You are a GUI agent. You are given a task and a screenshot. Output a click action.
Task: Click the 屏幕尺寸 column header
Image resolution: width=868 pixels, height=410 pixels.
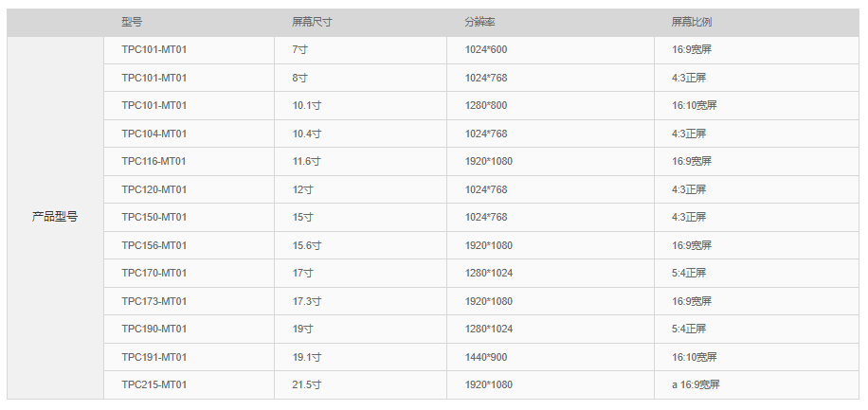point(312,22)
